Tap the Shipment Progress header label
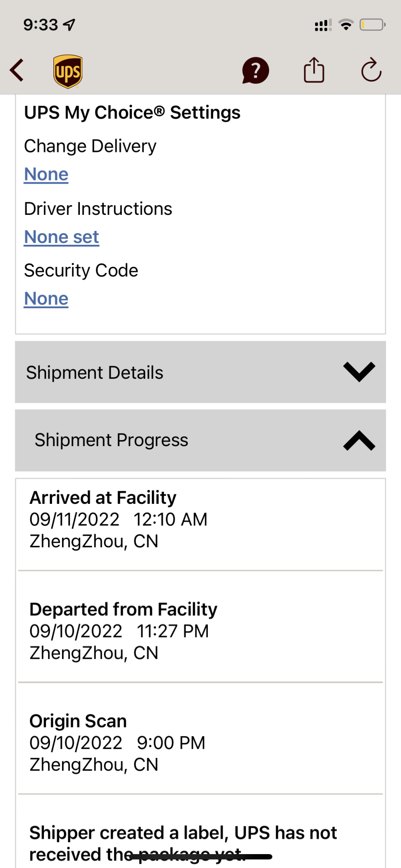401x868 pixels. coord(111,440)
